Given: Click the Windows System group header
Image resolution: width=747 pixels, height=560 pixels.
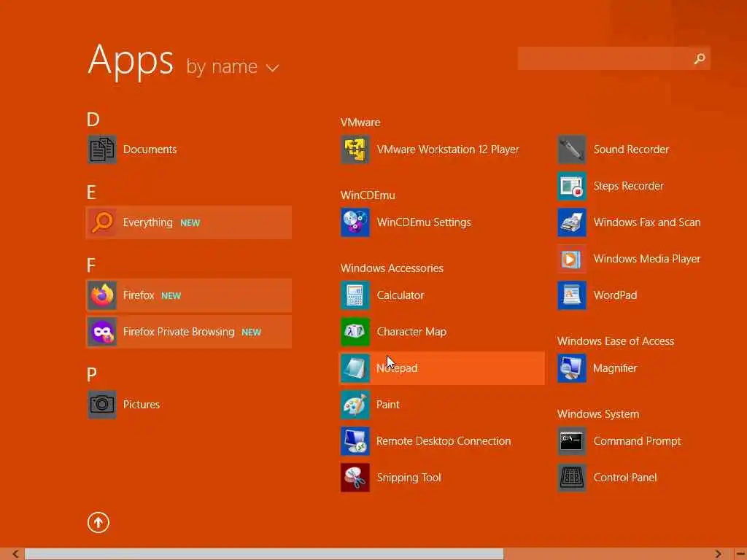Looking at the screenshot, I should (x=598, y=414).
